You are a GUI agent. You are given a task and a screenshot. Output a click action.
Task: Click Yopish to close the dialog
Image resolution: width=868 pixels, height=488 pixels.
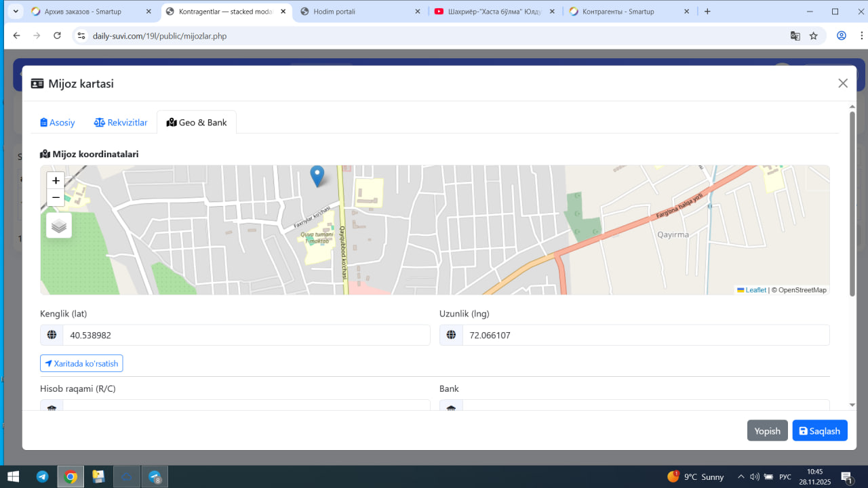click(767, 431)
